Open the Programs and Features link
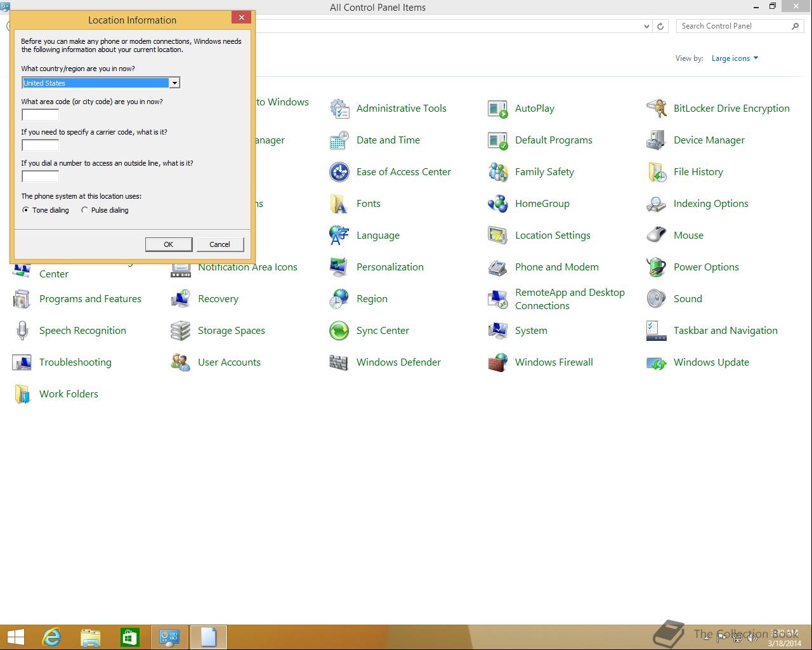812x650 pixels. 90,299
